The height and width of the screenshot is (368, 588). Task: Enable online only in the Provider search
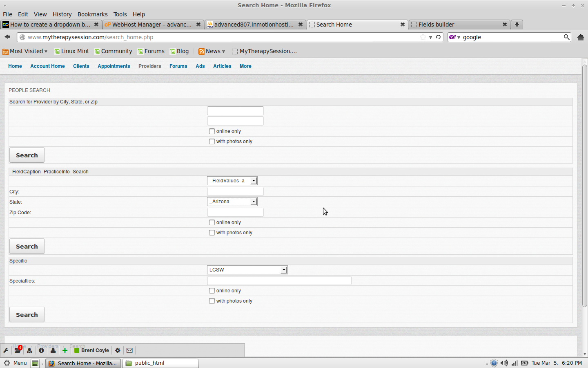(212, 131)
